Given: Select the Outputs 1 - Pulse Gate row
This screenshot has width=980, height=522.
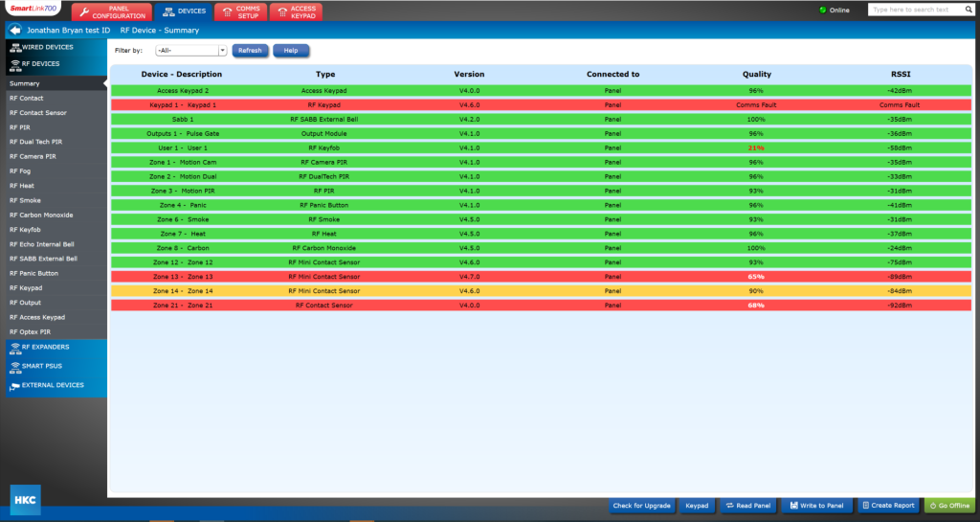Looking at the screenshot, I should point(542,134).
